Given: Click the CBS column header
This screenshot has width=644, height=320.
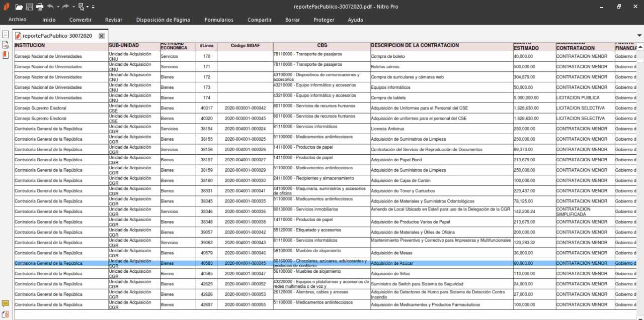Looking at the screenshot, I should [x=322, y=46].
